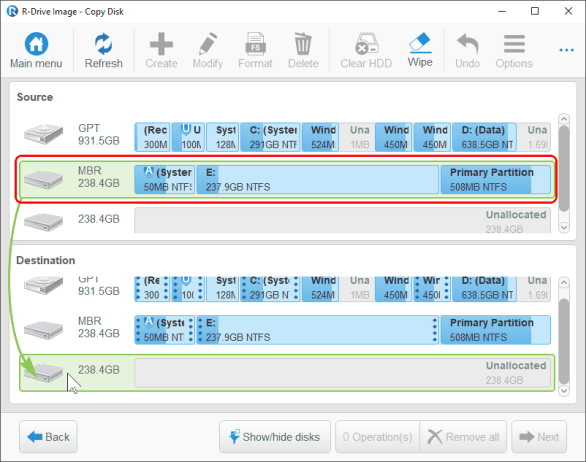Select Source D: (Data) 638.5GB partition
Image resolution: width=586 pixels, height=462 pixels.
pos(484,137)
